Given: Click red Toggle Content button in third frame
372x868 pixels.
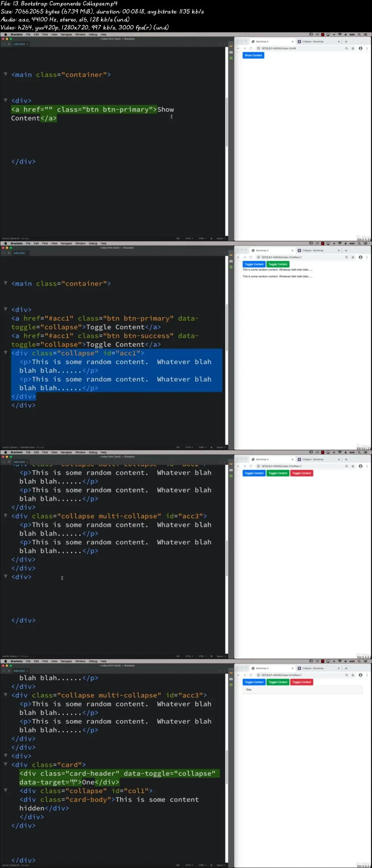Looking at the screenshot, I should (x=302, y=473).
